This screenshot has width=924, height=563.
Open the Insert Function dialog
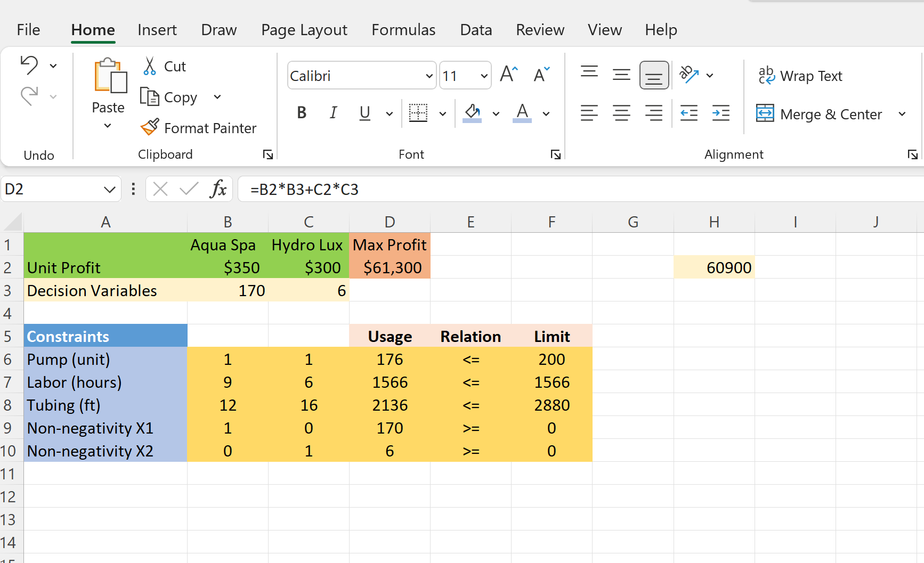coord(218,189)
